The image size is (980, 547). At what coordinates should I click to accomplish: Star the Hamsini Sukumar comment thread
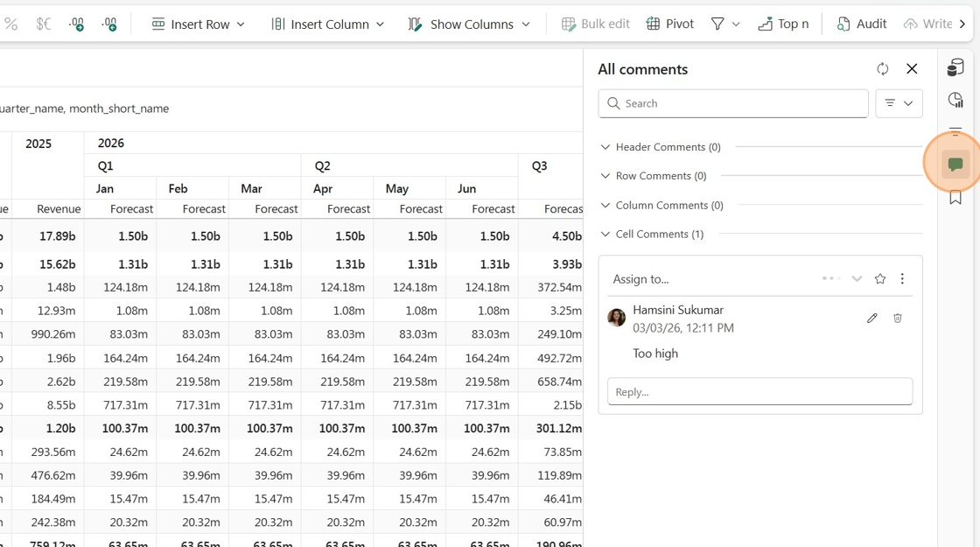[880, 279]
